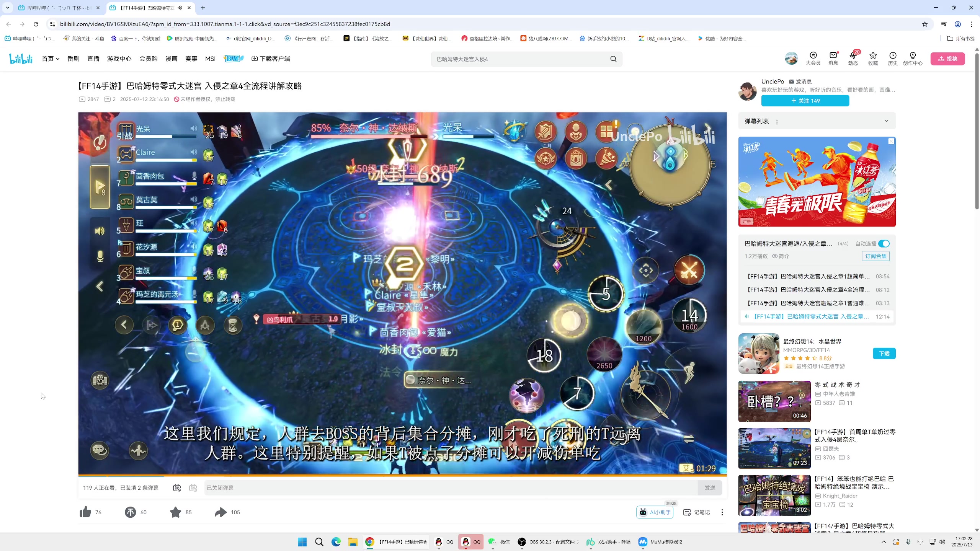
Task: Click 下载 button for 最终幻想14
Action: (884, 354)
